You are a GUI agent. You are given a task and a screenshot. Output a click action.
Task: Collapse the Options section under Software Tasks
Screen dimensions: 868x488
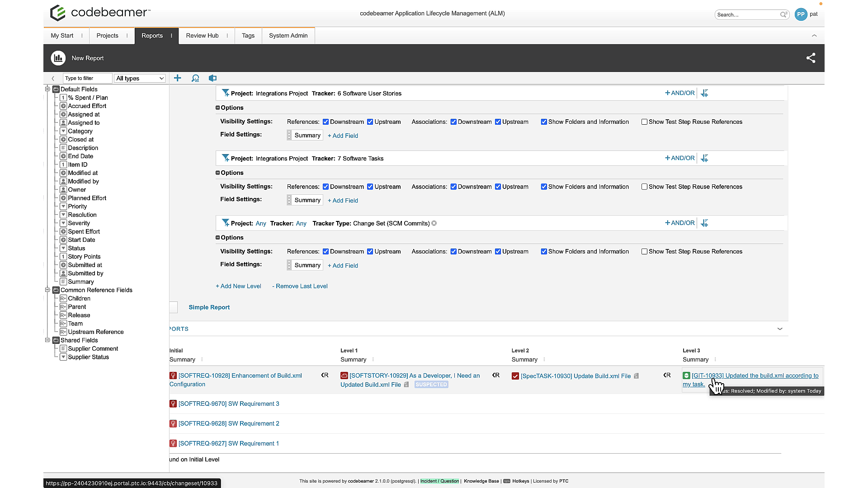[218, 173]
